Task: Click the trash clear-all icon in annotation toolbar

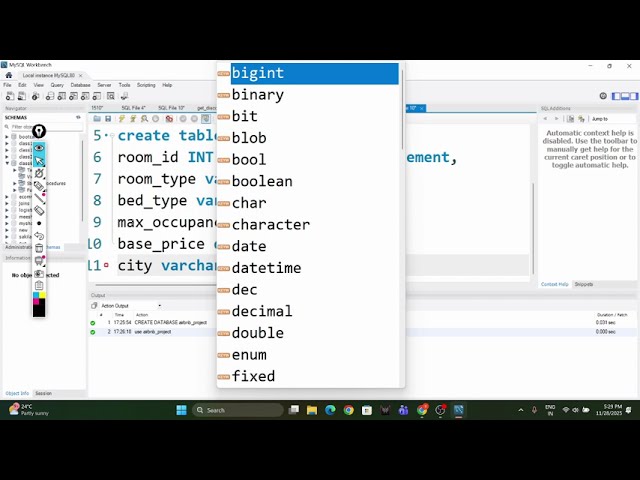Action: (39, 248)
